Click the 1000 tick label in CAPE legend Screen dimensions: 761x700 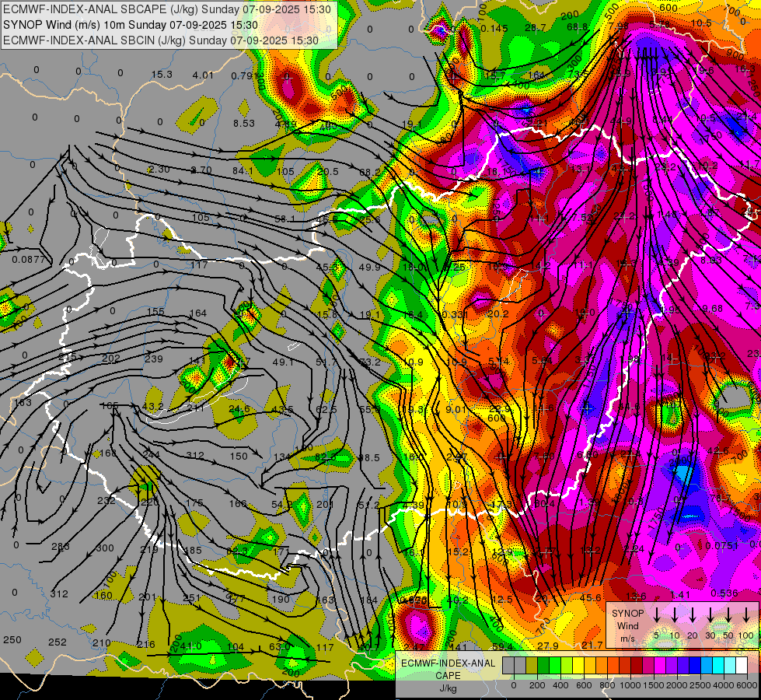click(x=630, y=685)
